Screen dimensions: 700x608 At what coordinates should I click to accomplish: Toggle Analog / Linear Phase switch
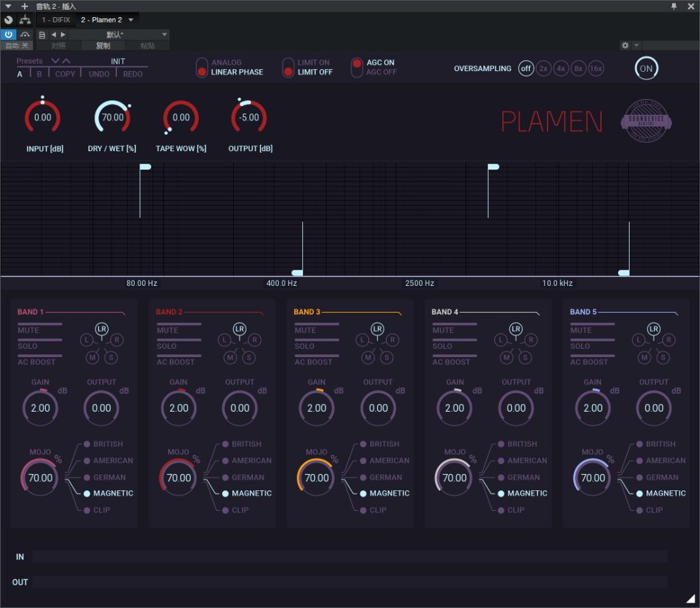[x=202, y=68]
